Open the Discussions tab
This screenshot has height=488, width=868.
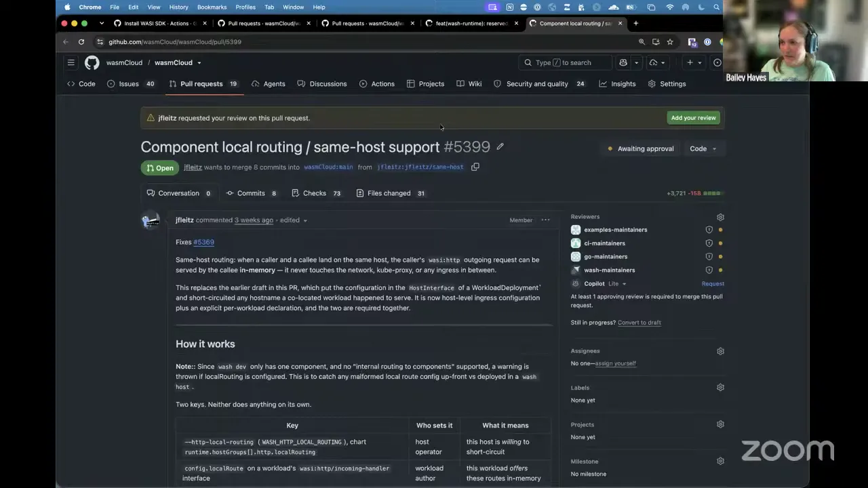322,84
